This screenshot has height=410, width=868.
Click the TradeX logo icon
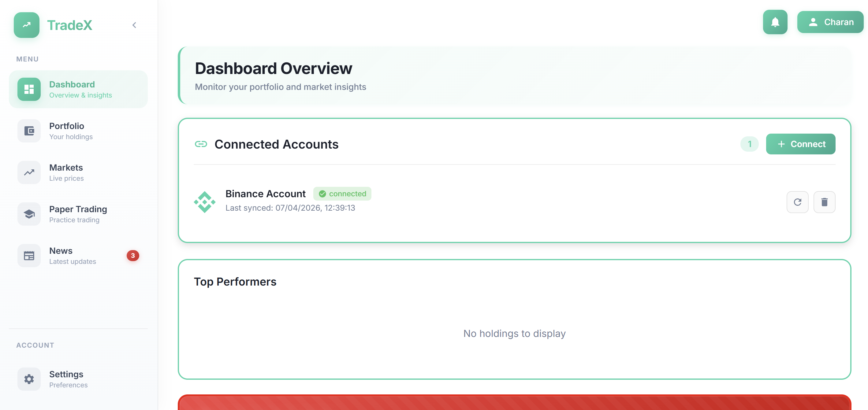pyautogui.click(x=26, y=25)
